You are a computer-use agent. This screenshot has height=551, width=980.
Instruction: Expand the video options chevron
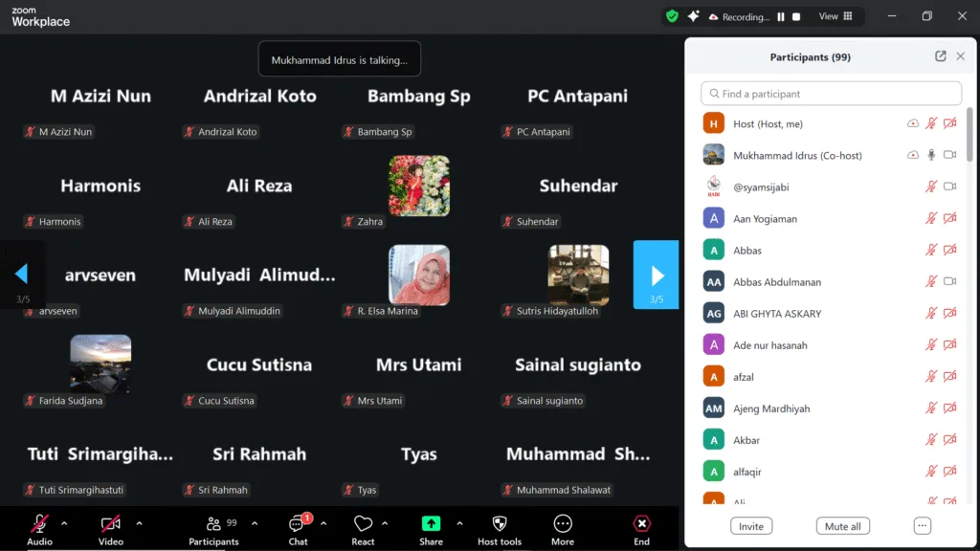tap(139, 523)
